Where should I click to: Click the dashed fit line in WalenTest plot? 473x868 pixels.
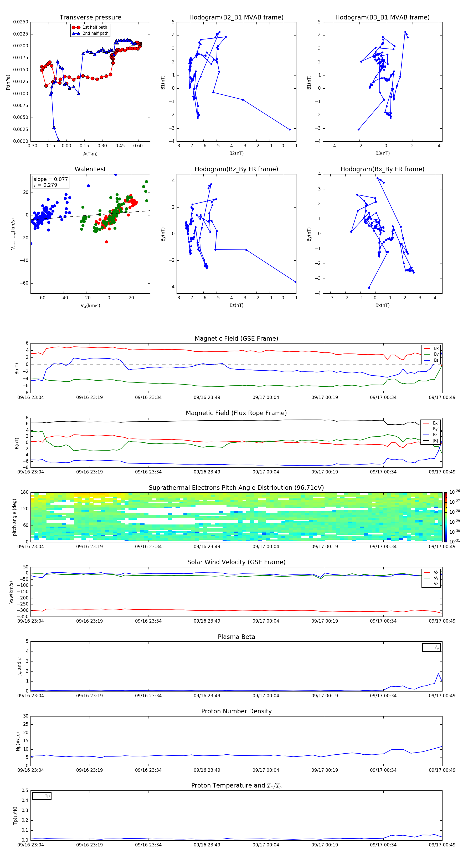coord(90,215)
